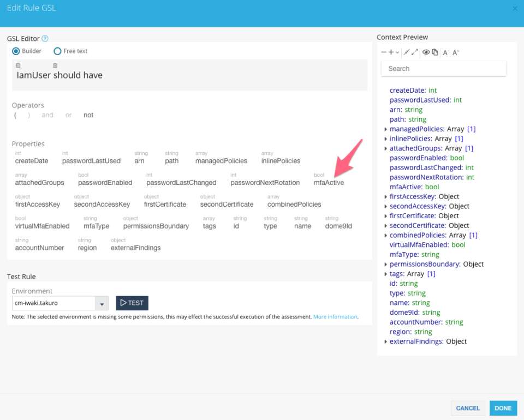Add path property to rule
Image resolution: width=524 pixels, height=420 pixels.
tap(172, 161)
